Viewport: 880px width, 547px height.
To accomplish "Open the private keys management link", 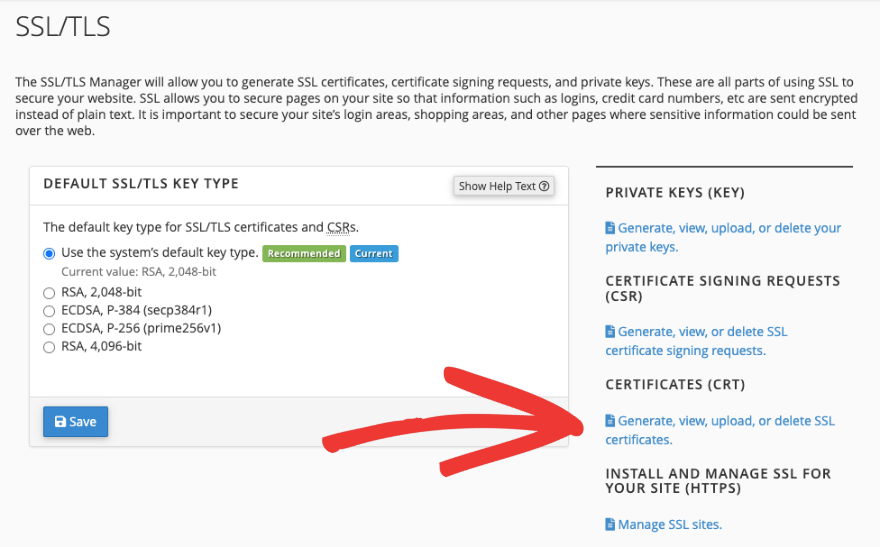I will 723,237.
